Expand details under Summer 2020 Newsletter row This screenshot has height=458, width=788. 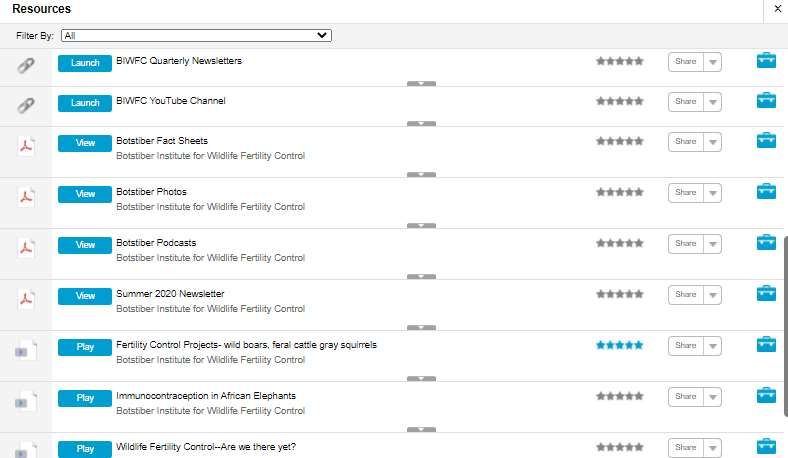421,327
